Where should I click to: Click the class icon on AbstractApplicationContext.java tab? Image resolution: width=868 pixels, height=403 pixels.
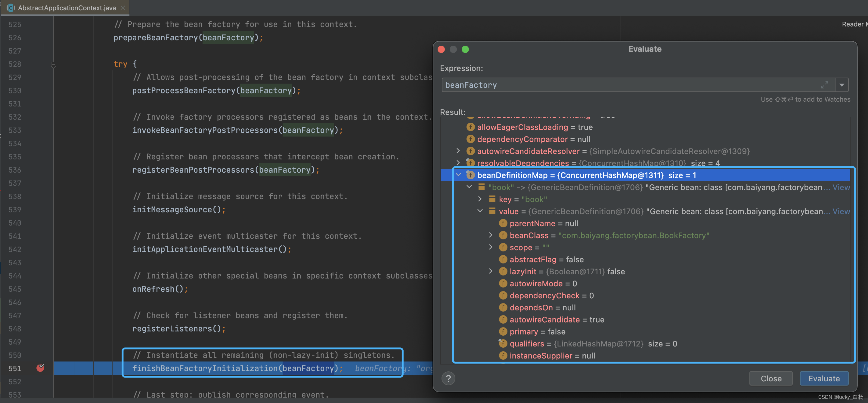(x=11, y=8)
